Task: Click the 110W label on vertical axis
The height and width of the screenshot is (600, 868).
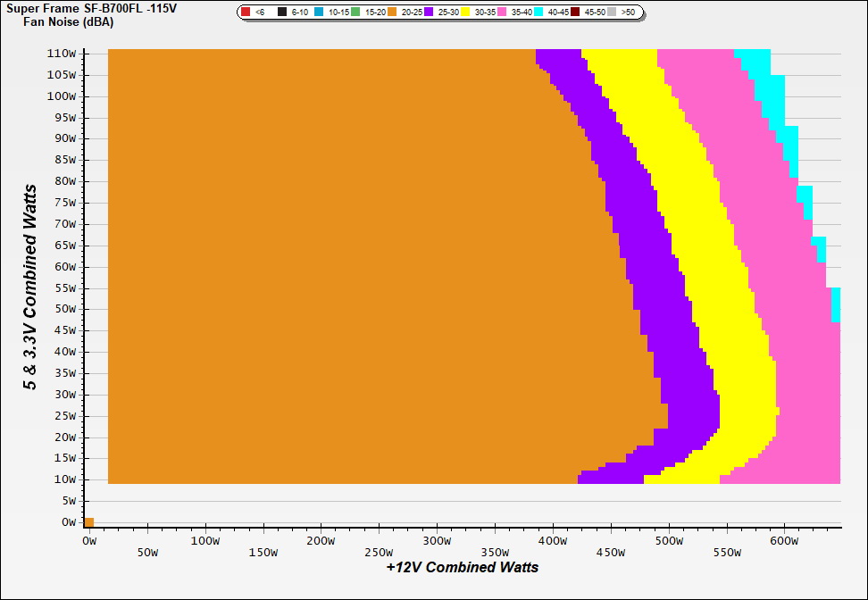Action: [62, 54]
